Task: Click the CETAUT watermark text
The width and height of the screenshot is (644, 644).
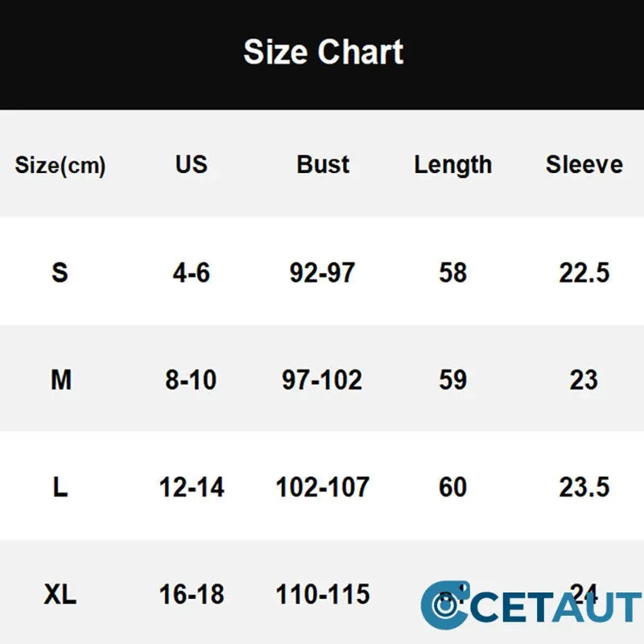Action: click(x=556, y=607)
